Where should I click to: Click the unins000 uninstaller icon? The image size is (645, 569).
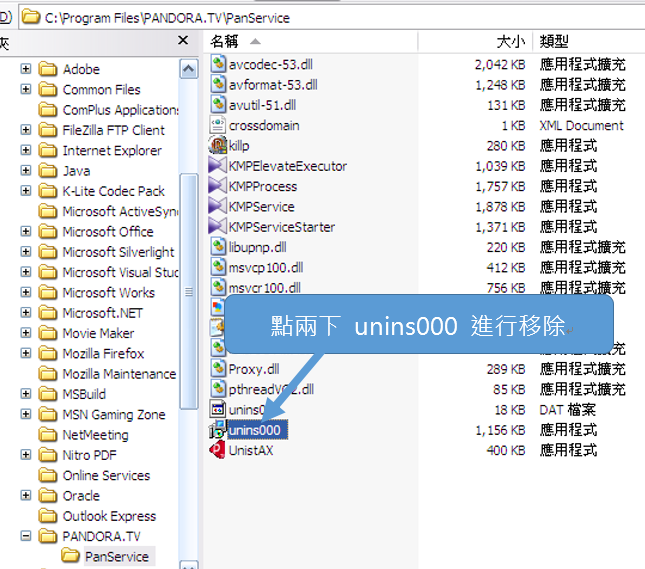218,430
